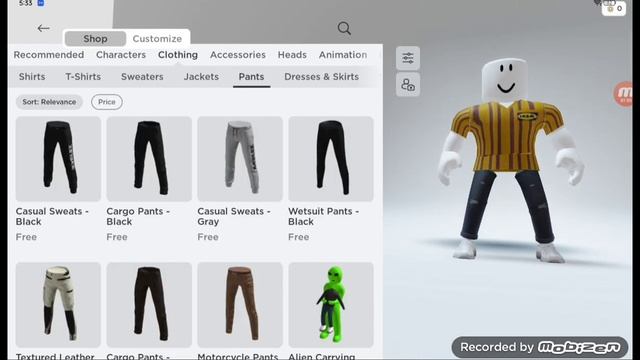Click the 'Wetsuit Pants - Black' item title

tap(324, 216)
